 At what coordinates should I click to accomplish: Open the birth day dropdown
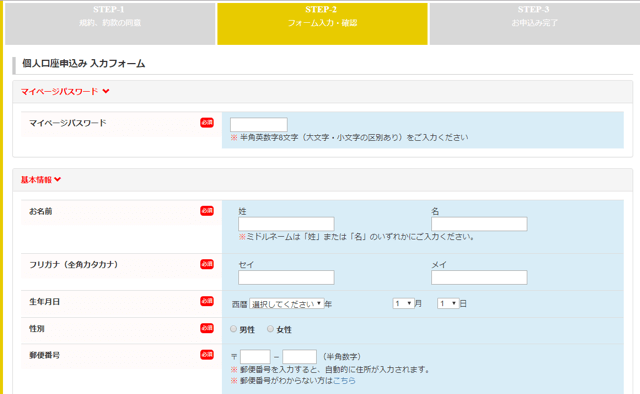[x=448, y=304]
